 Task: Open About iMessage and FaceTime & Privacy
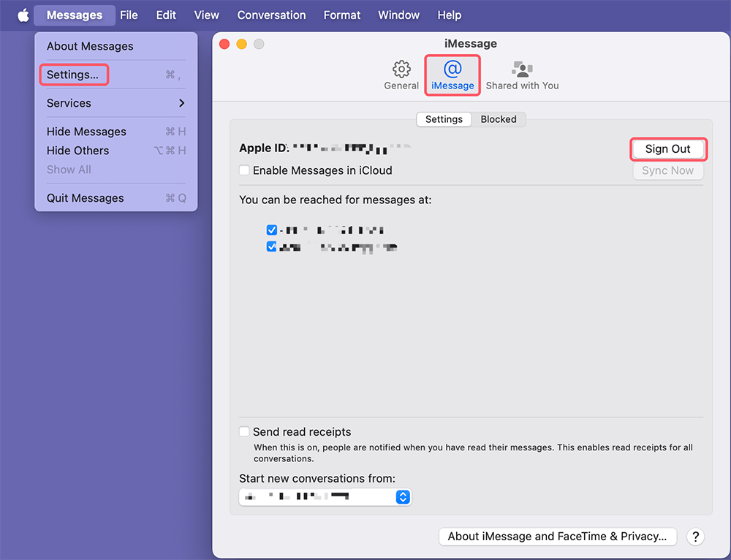pyautogui.click(x=557, y=537)
